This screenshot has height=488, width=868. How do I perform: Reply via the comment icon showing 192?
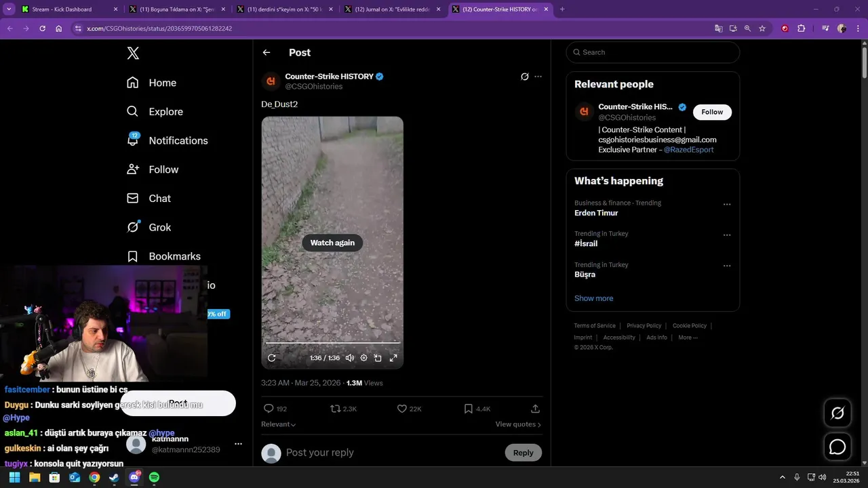275,409
